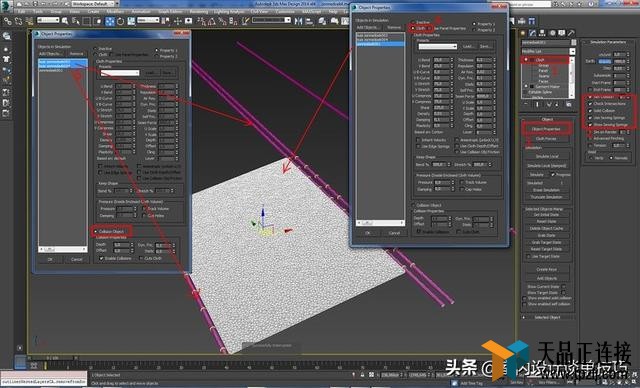Click the Select and Link chain icon
Screen dimensions: 640x388
point(7,21)
